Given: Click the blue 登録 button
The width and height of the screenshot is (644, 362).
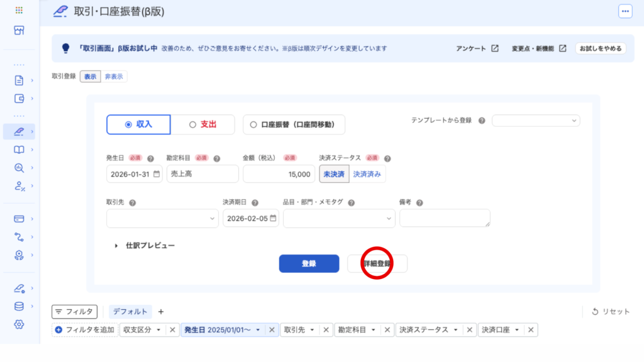Looking at the screenshot, I should (x=309, y=264).
